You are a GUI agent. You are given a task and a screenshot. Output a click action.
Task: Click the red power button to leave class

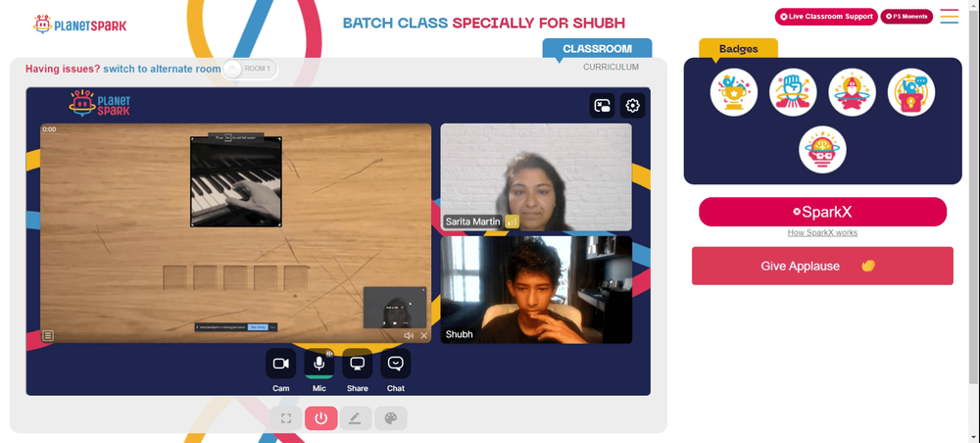(321, 418)
